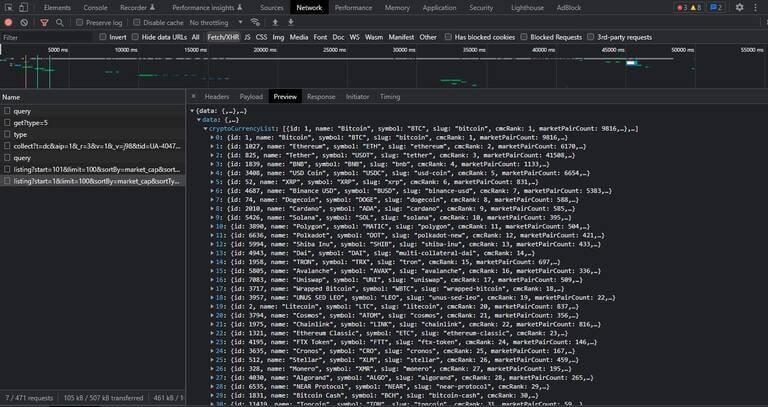768x407 pixels.
Task: Open network search magnifier
Action: coord(60,23)
